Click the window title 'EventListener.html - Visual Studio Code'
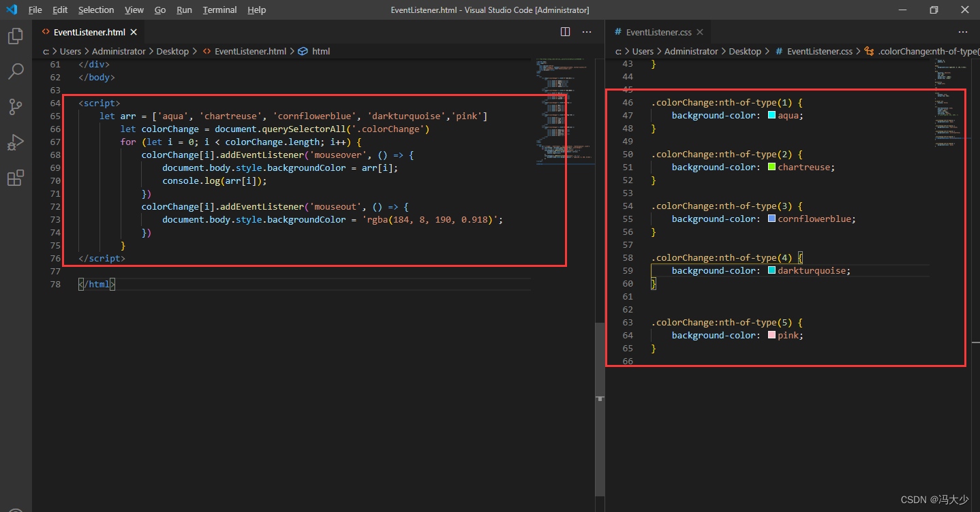The width and height of the screenshot is (980, 512). pos(490,10)
